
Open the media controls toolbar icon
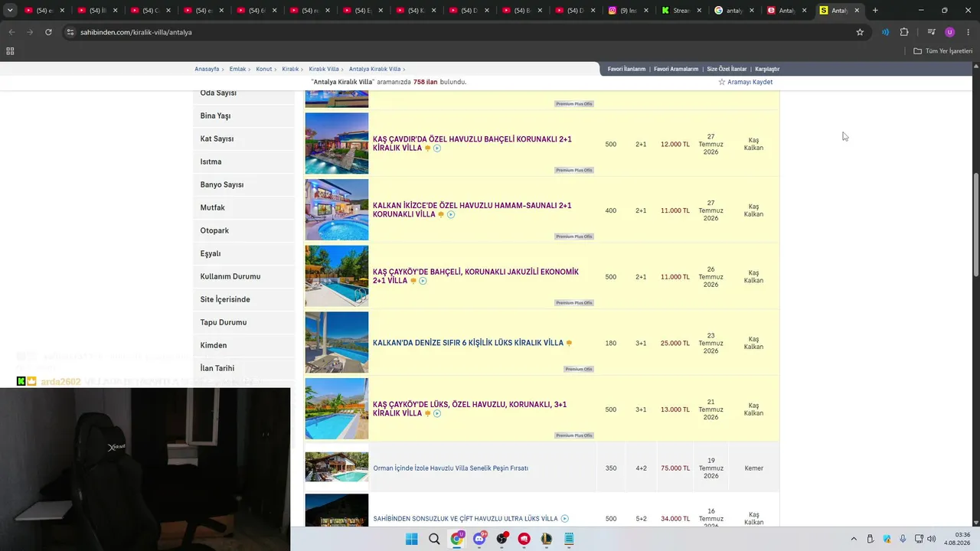coord(931,32)
